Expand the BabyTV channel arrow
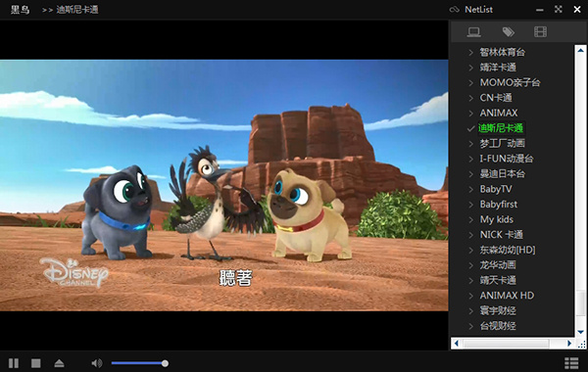 pos(471,189)
